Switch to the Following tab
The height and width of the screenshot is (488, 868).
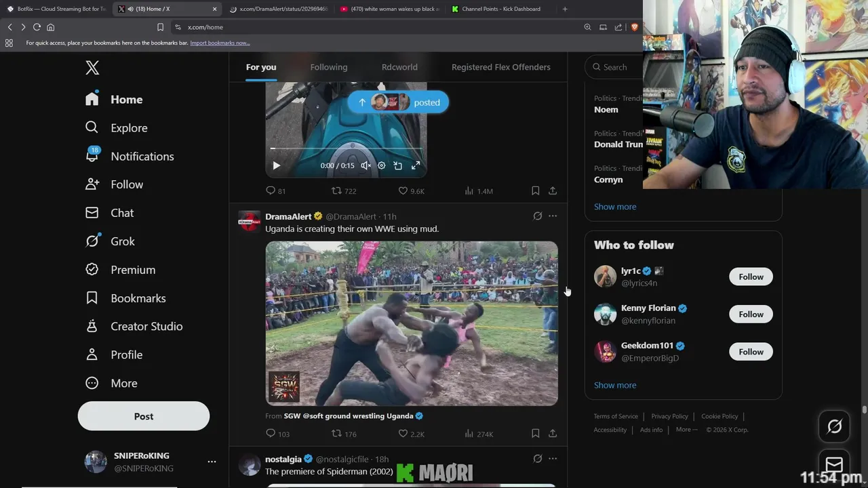[x=329, y=67]
